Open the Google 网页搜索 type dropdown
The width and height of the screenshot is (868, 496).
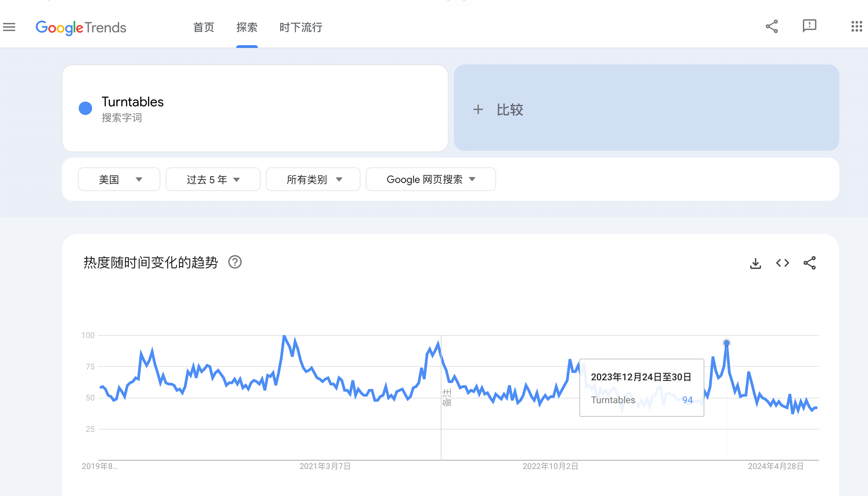click(431, 179)
